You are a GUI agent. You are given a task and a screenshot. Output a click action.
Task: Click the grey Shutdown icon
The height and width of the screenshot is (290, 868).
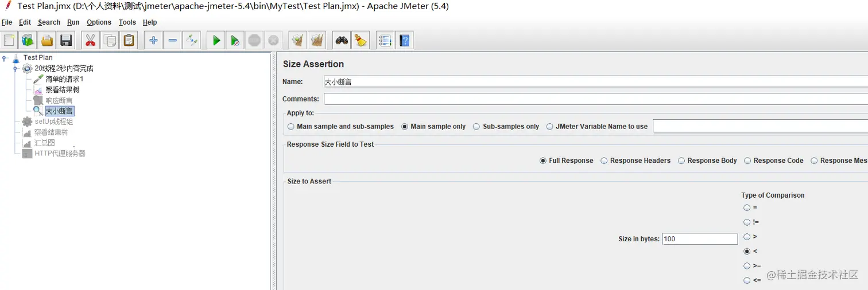(273, 40)
